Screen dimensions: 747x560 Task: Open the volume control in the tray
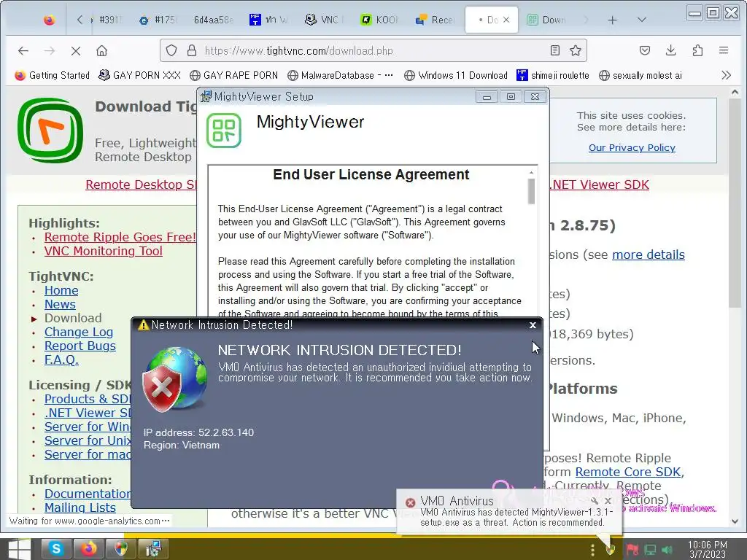pos(667,550)
